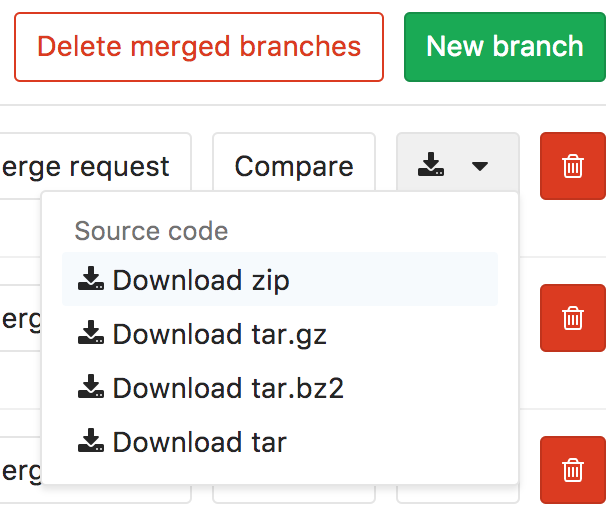Click the download icon beside Download tar
The width and height of the screenshot is (616, 522).
point(91,440)
